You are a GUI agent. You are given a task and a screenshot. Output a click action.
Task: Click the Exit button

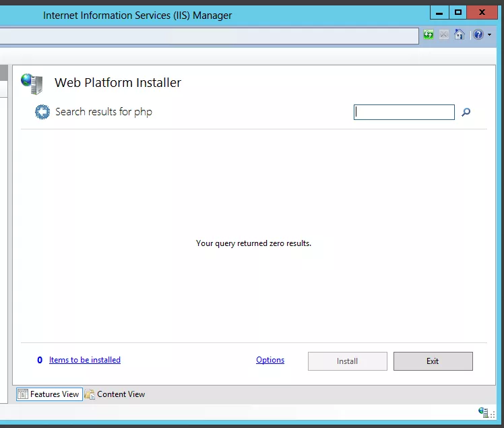coord(433,361)
